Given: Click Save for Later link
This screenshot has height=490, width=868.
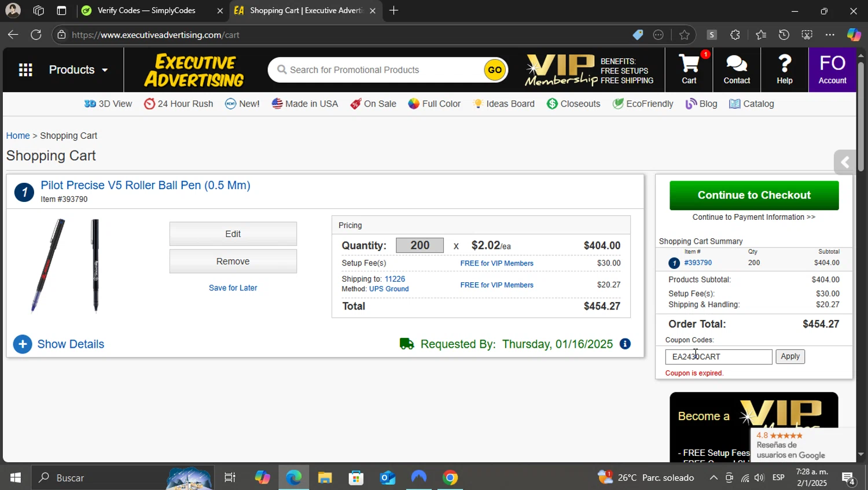Looking at the screenshot, I should pyautogui.click(x=233, y=288).
